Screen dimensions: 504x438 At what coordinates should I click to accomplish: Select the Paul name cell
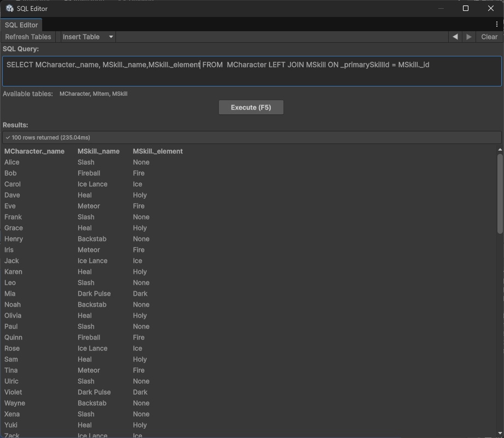pos(11,326)
